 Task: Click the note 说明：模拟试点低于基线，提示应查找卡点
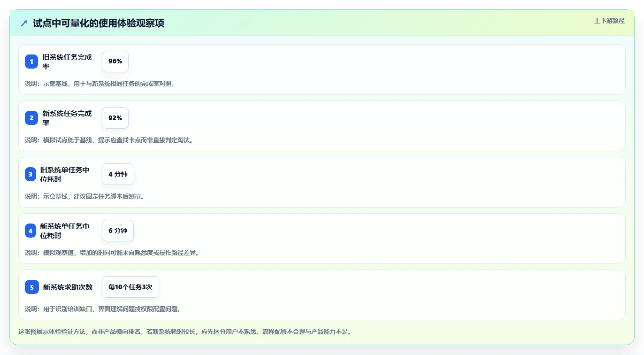tap(109, 140)
